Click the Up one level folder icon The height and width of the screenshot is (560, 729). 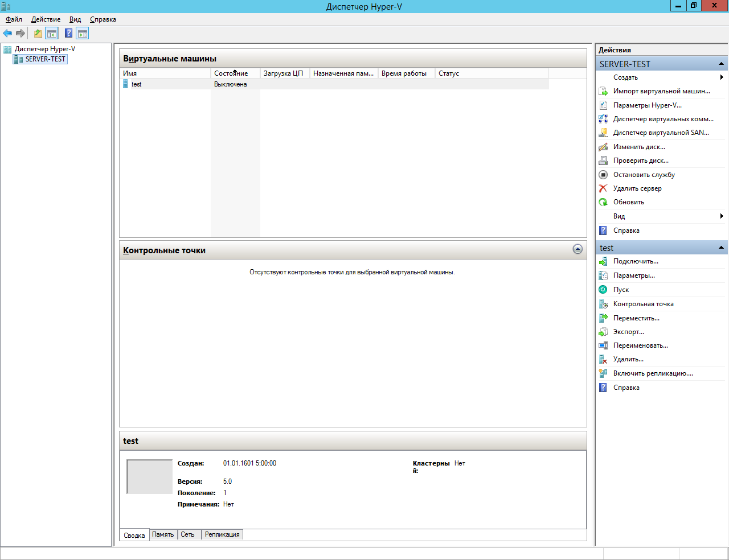click(38, 34)
